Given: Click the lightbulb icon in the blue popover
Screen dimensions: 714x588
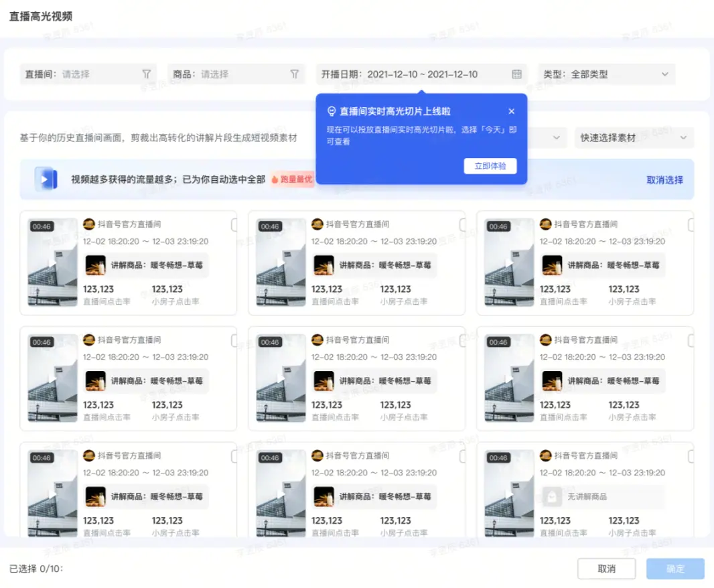Looking at the screenshot, I should pos(332,111).
